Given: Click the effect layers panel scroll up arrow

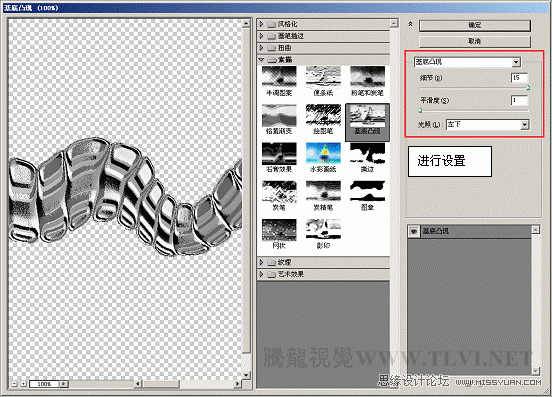Looking at the screenshot, I should [535, 229].
